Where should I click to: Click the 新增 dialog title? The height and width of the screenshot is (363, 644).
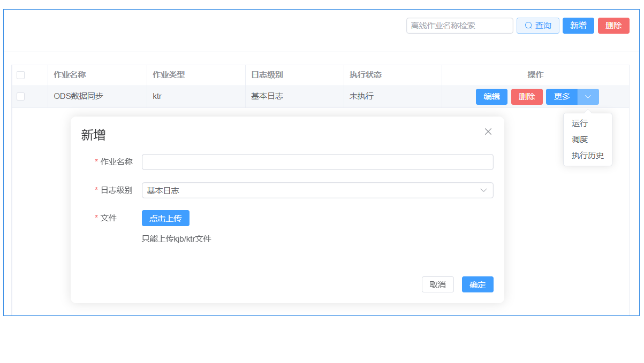pyautogui.click(x=93, y=135)
